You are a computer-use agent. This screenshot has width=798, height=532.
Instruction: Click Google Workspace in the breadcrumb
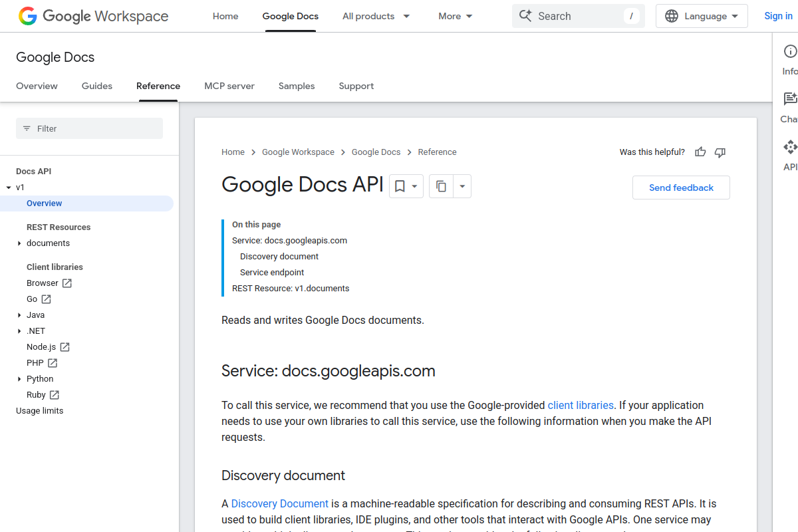298,152
